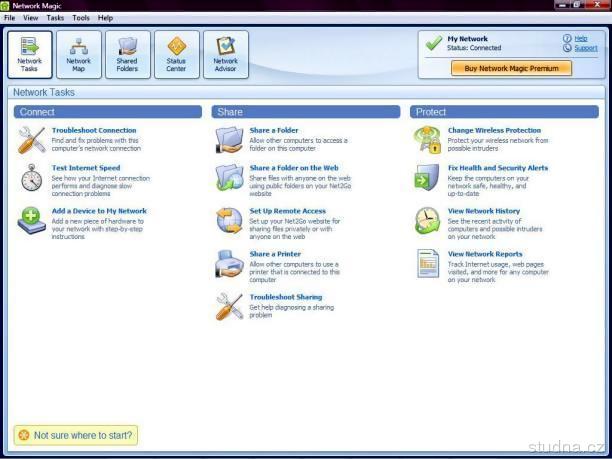The height and width of the screenshot is (459, 612).
Task: Click Buy Network Magic Premium button
Action: (511, 68)
